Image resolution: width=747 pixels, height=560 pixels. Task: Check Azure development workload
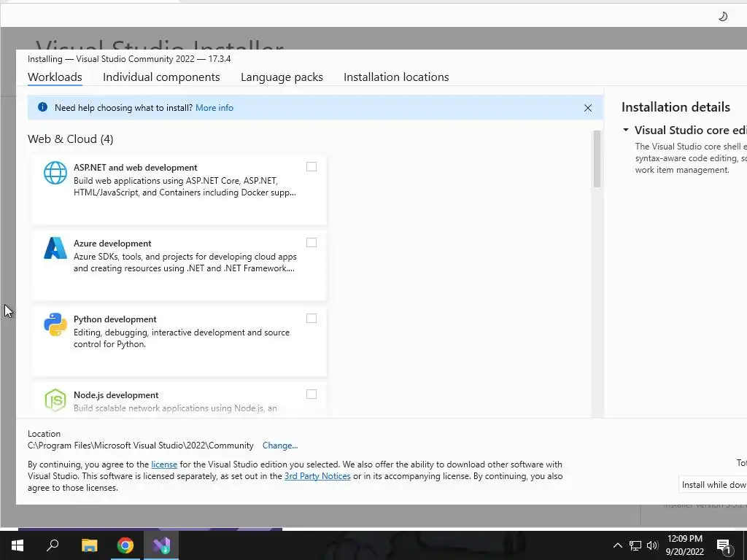[x=311, y=242]
